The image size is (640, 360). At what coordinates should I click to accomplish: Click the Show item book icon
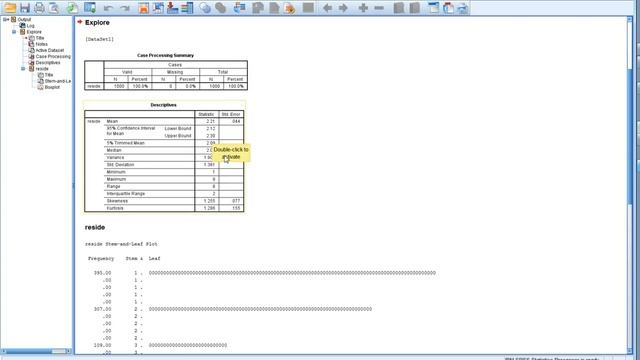pos(399,7)
